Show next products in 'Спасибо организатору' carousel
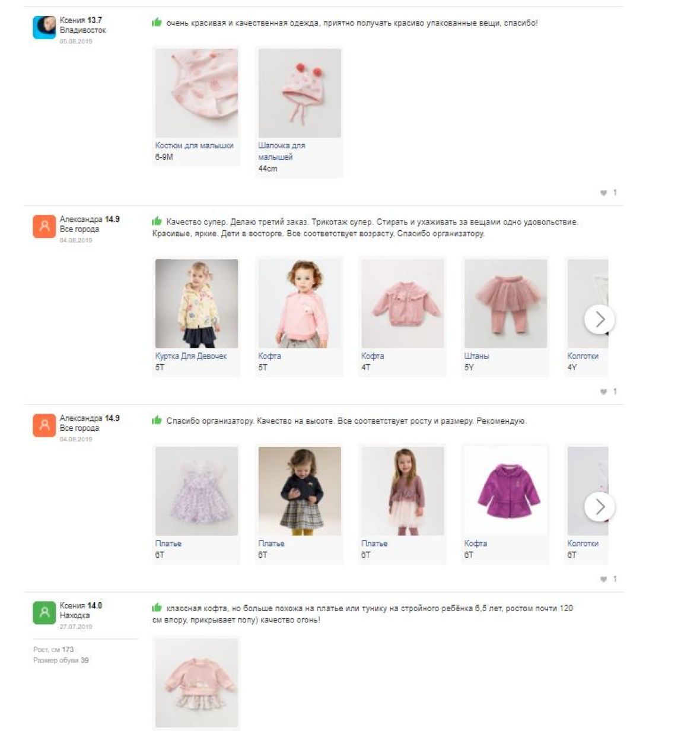The width and height of the screenshot is (700, 731). point(599,507)
